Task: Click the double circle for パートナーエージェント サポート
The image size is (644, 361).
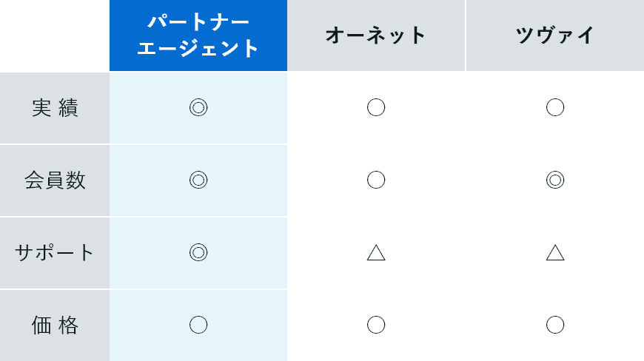Action: coord(198,252)
